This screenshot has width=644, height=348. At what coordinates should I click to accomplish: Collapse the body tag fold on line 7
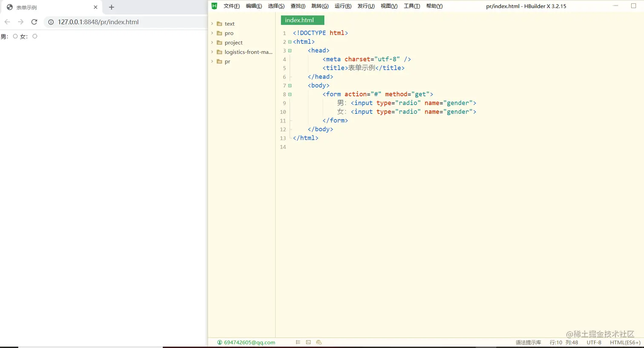pos(290,86)
